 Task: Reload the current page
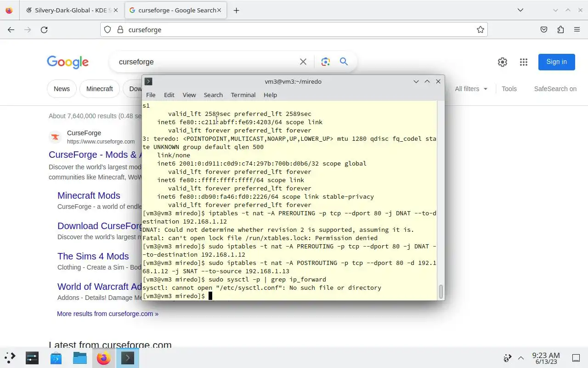tap(44, 29)
